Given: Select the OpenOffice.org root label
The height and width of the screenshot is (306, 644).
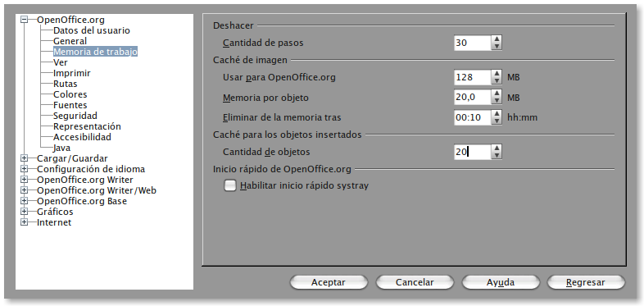Looking at the screenshot, I should [70, 20].
